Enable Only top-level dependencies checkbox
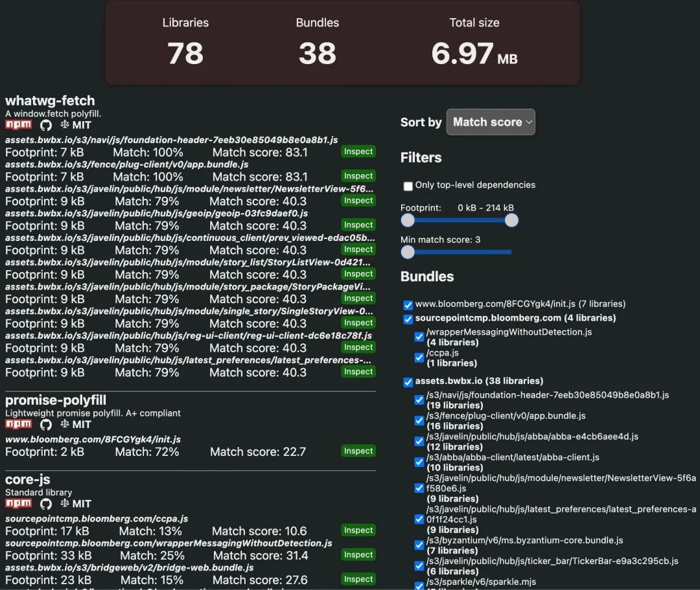The image size is (700, 590). pyautogui.click(x=408, y=186)
